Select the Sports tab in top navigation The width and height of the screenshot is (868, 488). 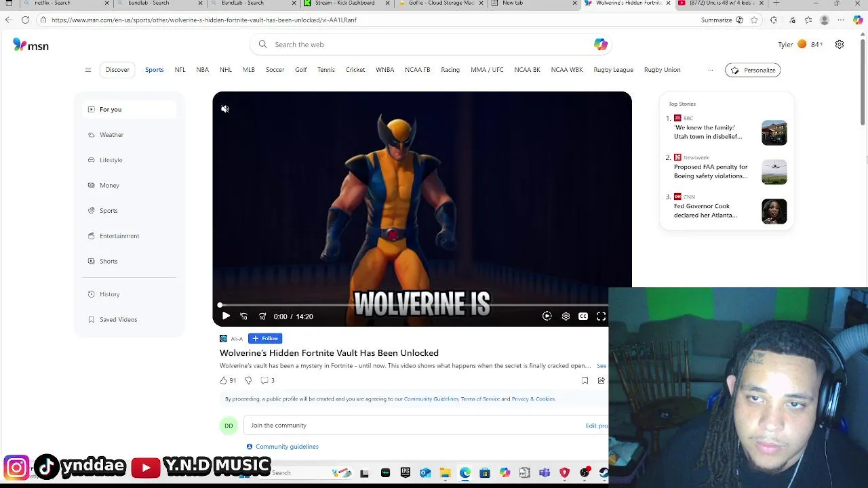154,70
